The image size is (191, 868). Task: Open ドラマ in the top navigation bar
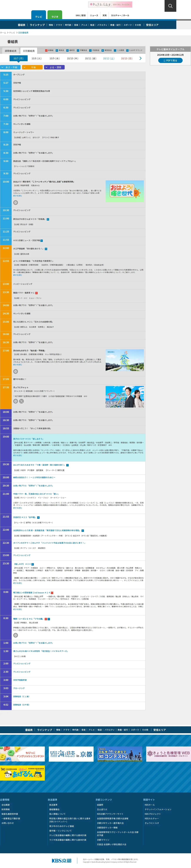(59, 25)
